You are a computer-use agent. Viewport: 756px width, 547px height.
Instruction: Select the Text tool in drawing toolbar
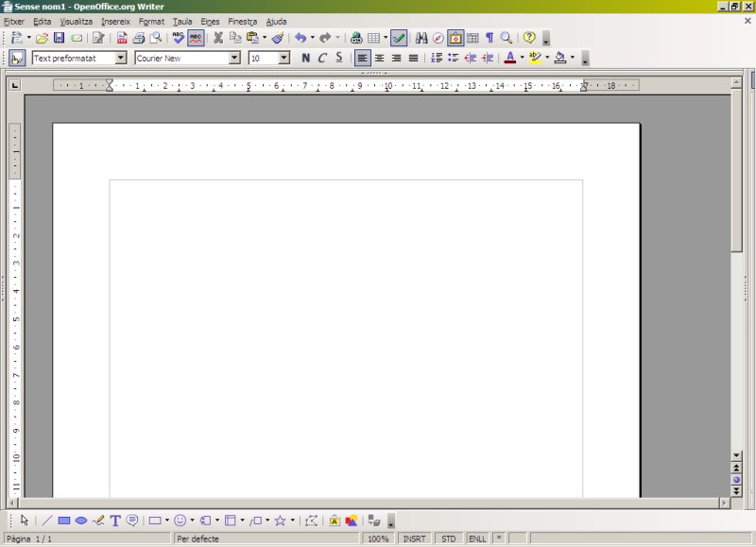point(115,521)
